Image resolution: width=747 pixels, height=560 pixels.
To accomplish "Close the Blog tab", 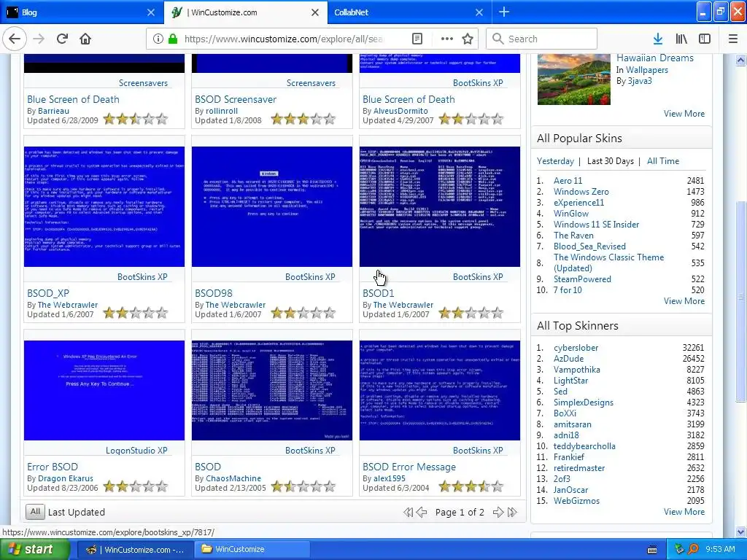I will click(x=150, y=12).
